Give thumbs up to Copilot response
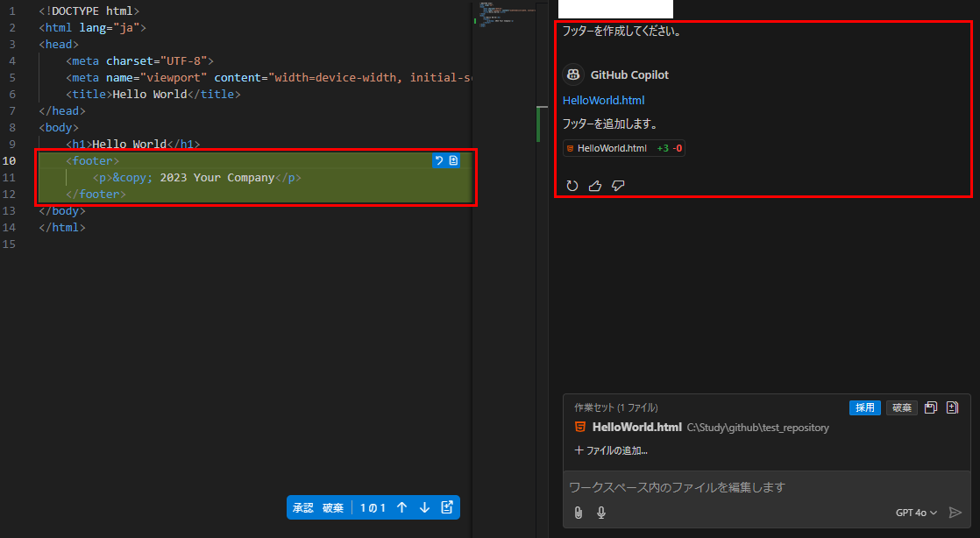This screenshot has width=980, height=538. pyautogui.click(x=595, y=186)
